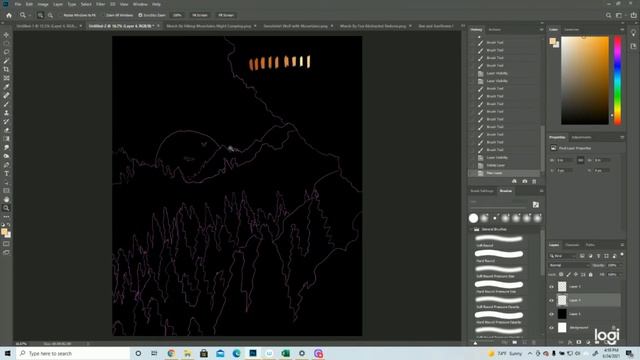
Task: Select the Horizontal Type tool
Action: tap(6, 173)
